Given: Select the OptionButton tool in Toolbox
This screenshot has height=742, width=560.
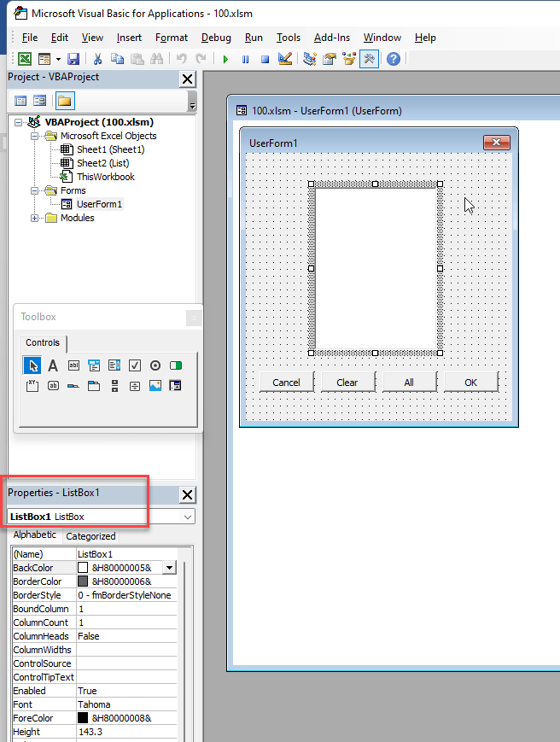Looking at the screenshot, I should coord(155,365).
